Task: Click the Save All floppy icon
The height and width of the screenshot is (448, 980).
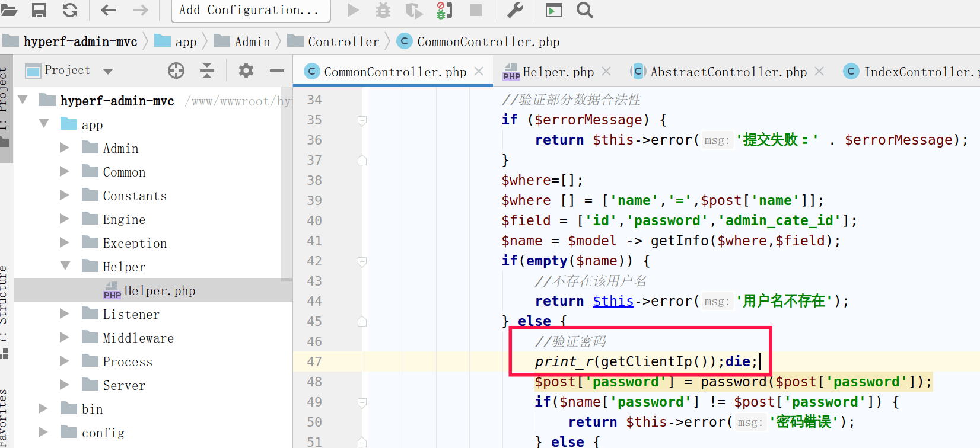Action: pyautogui.click(x=39, y=10)
